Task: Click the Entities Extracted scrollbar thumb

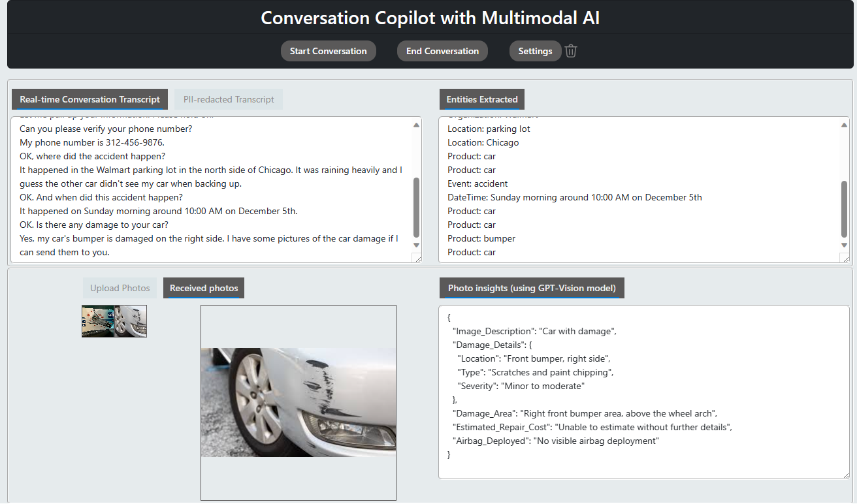Action: pos(845,209)
